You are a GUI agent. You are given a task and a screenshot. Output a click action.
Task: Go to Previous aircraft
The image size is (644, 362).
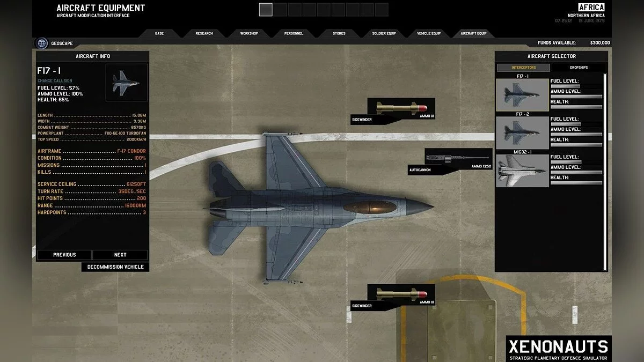click(x=64, y=255)
